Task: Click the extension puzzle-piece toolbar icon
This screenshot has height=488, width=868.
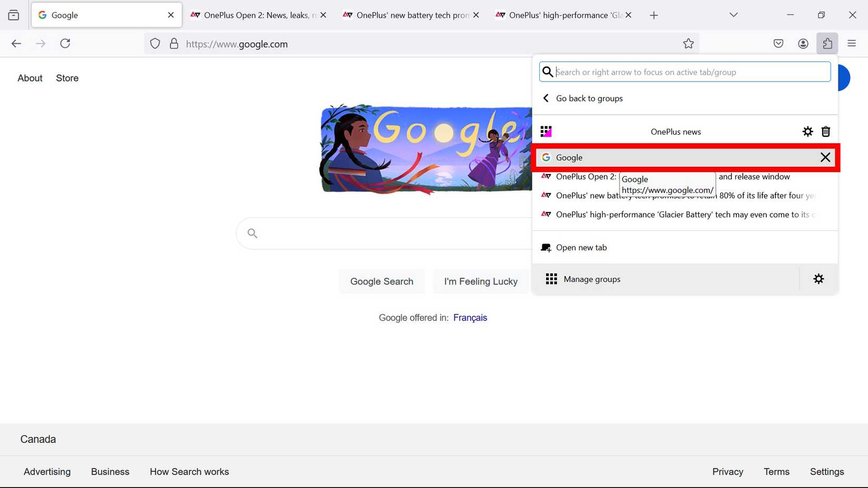Action: click(x=827, y=44)
